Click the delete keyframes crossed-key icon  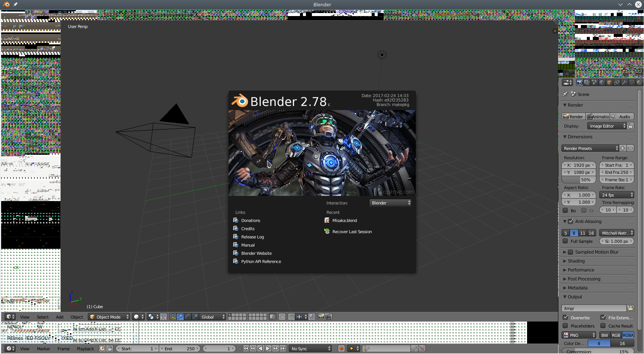(x=422, y=348)
